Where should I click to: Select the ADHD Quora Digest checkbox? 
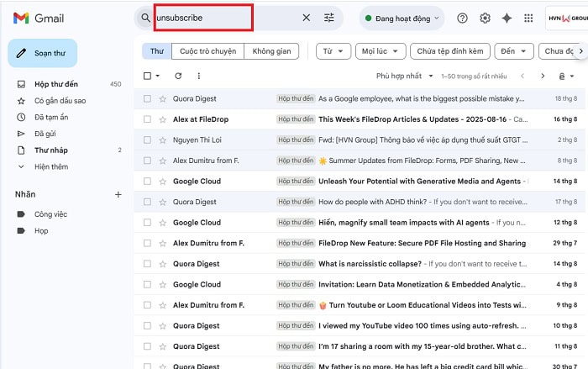coord(147,202)
